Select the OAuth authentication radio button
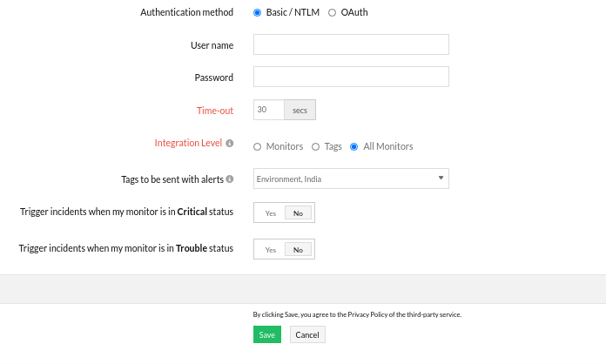 pyautogui.click(x=332, y=13)
